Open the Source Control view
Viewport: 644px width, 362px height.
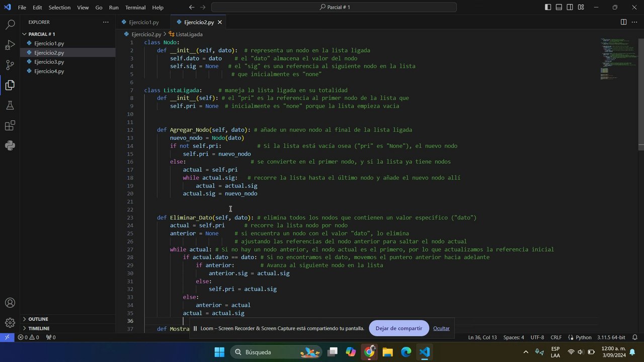[10, 65]
